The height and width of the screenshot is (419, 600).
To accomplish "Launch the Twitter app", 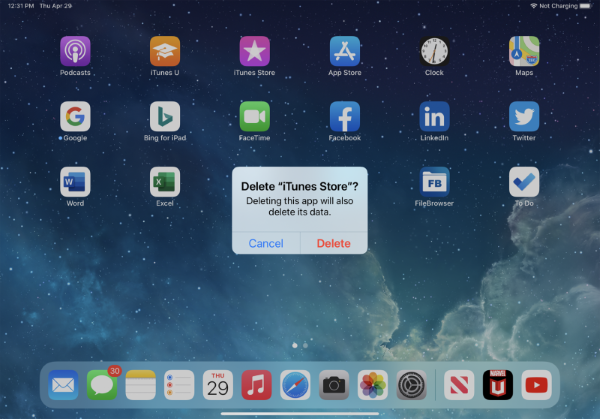I will (524, 116).
